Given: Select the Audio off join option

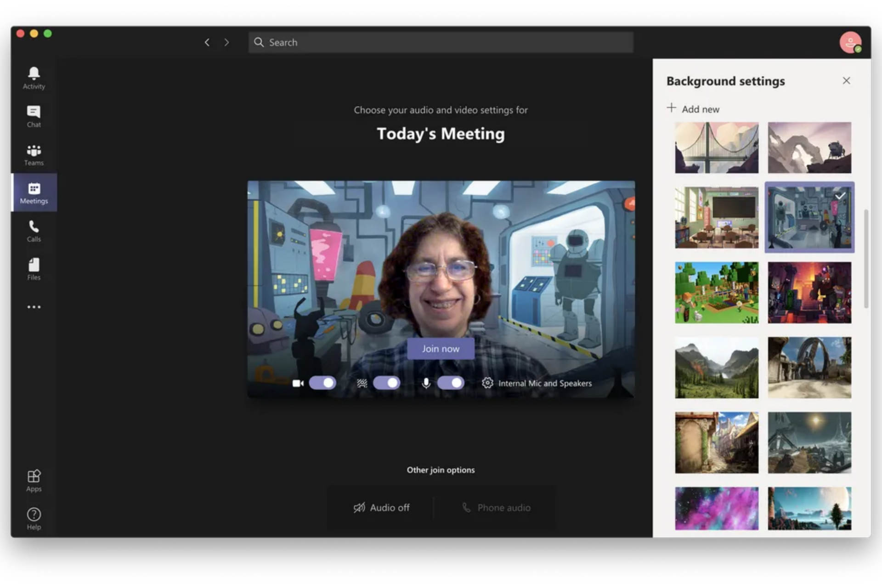Looking at the screenshot, I should point(381,508).
